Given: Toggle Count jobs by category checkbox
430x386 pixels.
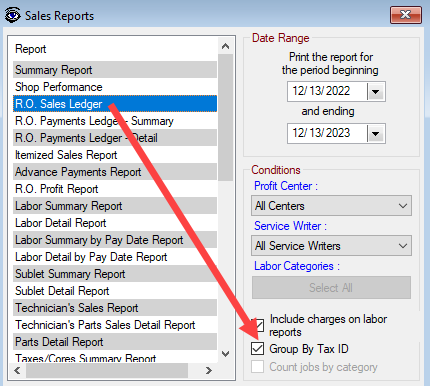Looking at the screenshot, I should 258,367.
